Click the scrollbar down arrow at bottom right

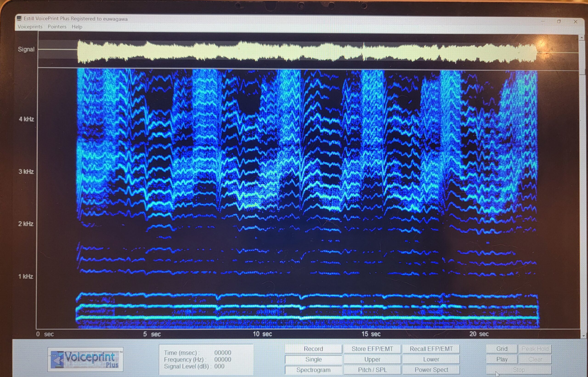pyautogui.click(x=584, y=336)
